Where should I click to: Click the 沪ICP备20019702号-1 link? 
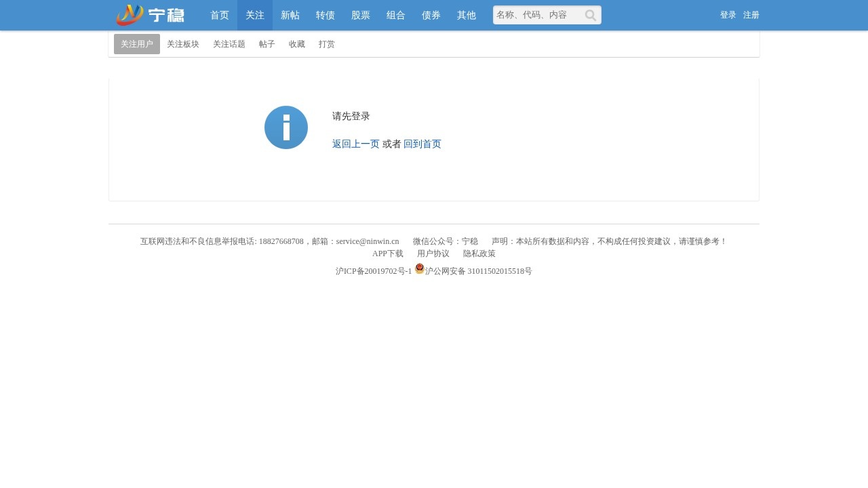pos(374,271)
